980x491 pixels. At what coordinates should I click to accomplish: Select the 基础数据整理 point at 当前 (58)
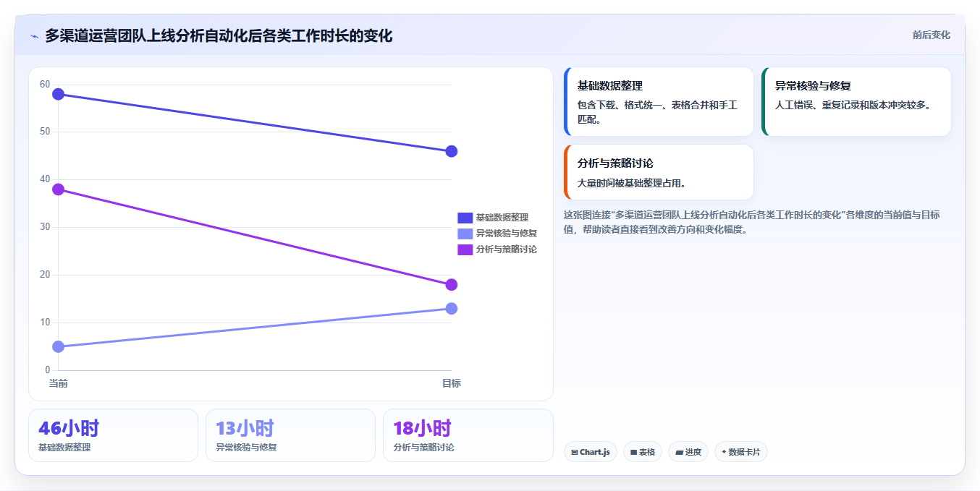59,94
